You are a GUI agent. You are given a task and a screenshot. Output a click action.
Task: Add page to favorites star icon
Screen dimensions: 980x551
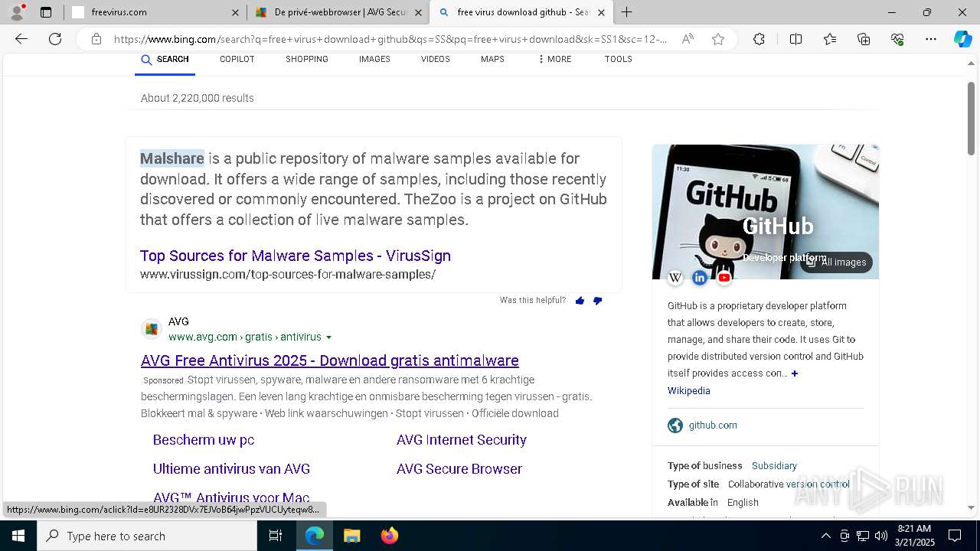(x=718, y=39)
